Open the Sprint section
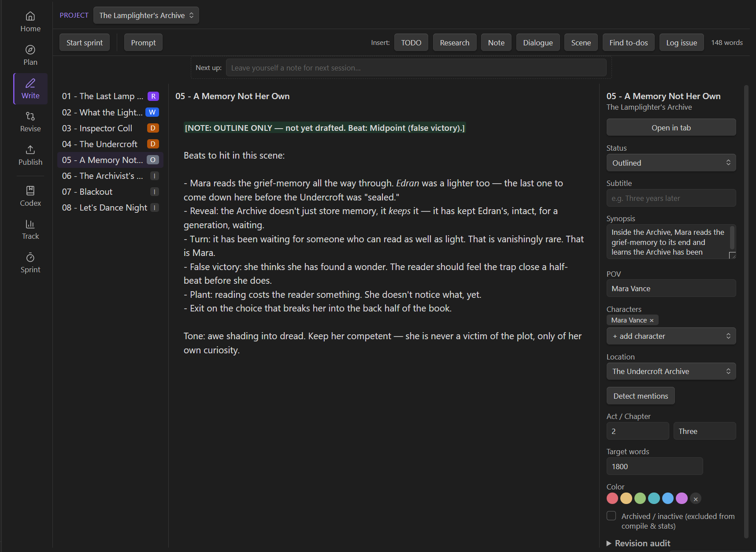This screenshot has width=756, height=552. 30,263
